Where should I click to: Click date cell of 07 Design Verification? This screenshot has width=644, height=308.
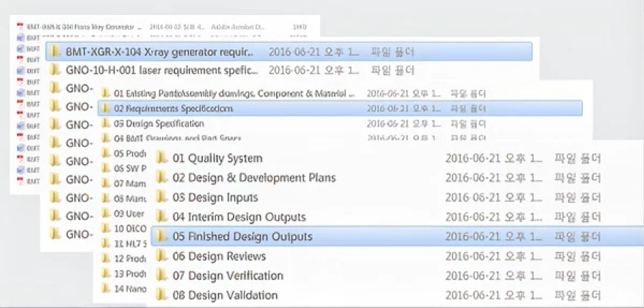pos(493,276)
